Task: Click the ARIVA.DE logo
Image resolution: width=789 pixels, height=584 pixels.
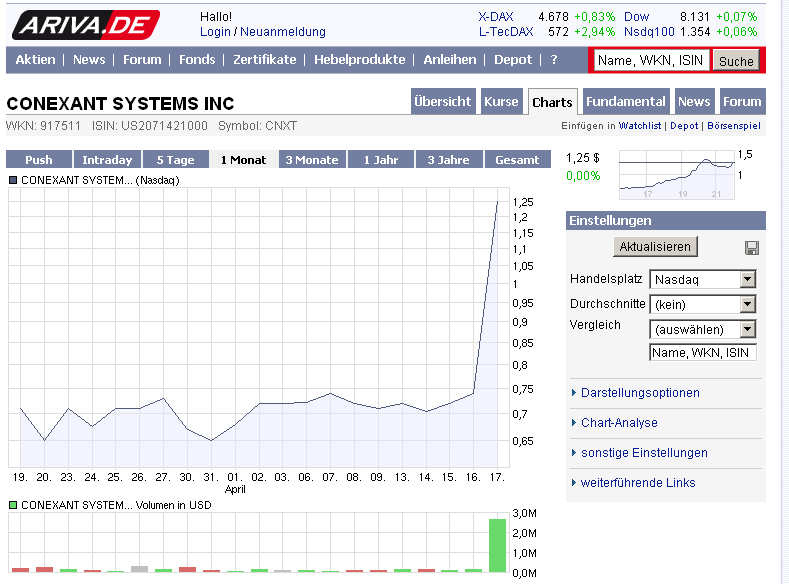Action: [x=84, y=25]
